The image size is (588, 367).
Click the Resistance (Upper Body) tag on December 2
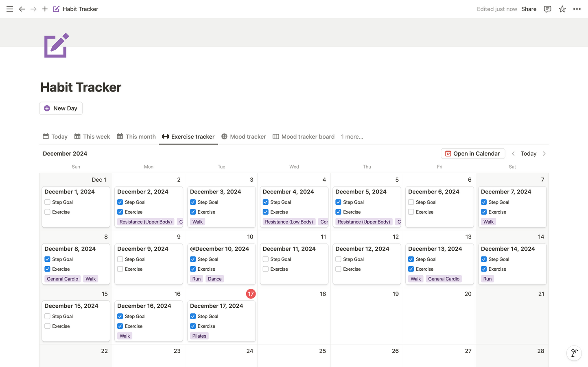[146, 222]
